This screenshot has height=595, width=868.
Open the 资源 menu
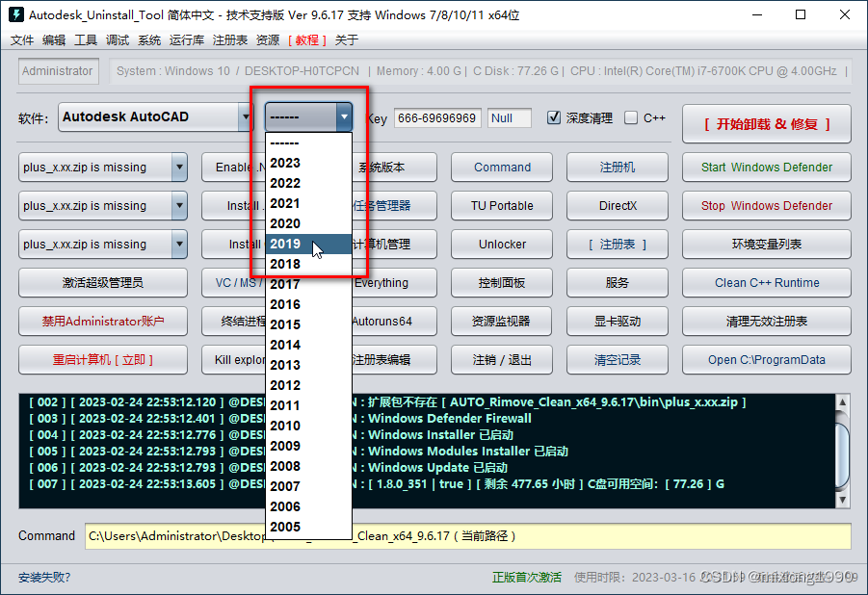click(x=268, y=39)
